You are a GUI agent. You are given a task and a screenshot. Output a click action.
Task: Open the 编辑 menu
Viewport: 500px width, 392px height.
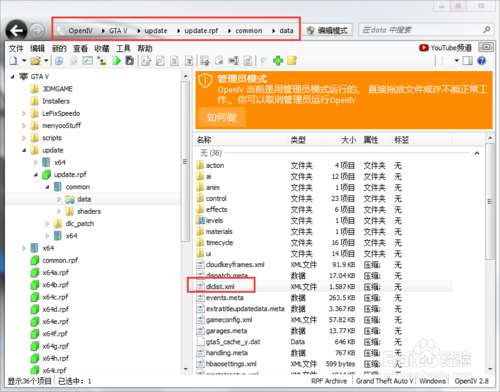click(x=37, y=48)
